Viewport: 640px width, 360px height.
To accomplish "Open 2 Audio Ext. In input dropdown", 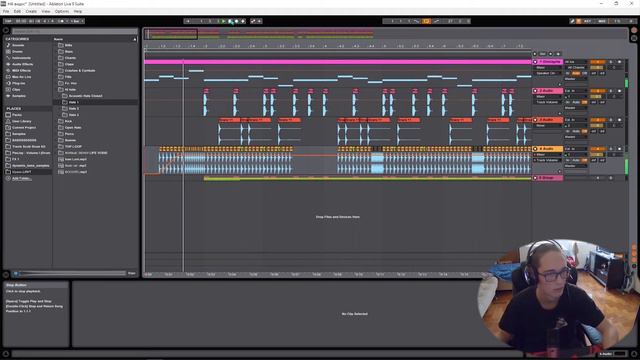I will coord(576,91).
